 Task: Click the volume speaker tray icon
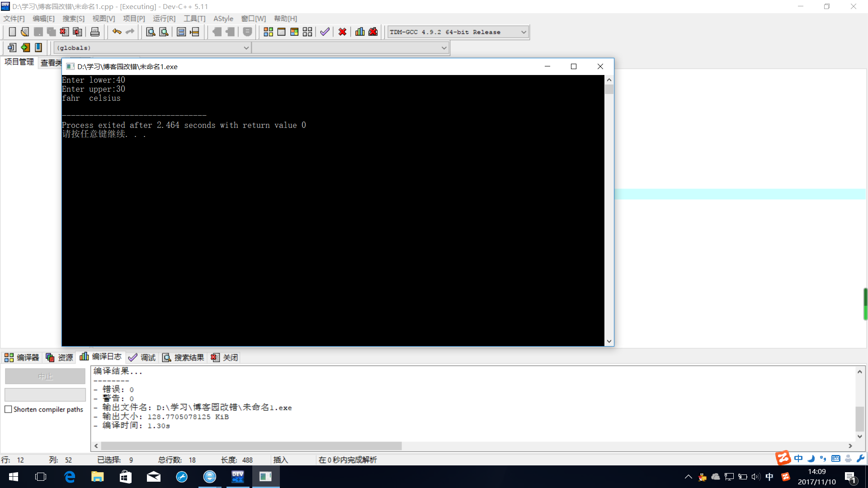[x=756, y=477]
